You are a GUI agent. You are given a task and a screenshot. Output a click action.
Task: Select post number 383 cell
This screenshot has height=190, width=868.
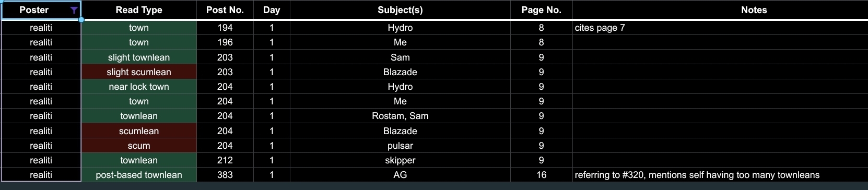point(225,175)
